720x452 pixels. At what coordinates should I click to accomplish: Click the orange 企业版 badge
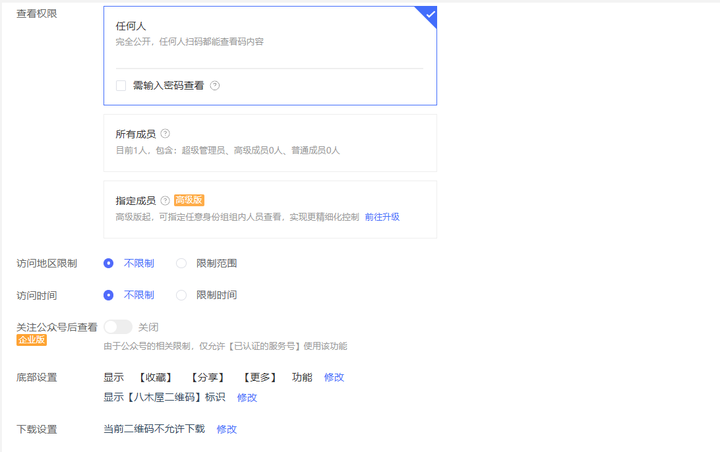click(x=32, y=340)
